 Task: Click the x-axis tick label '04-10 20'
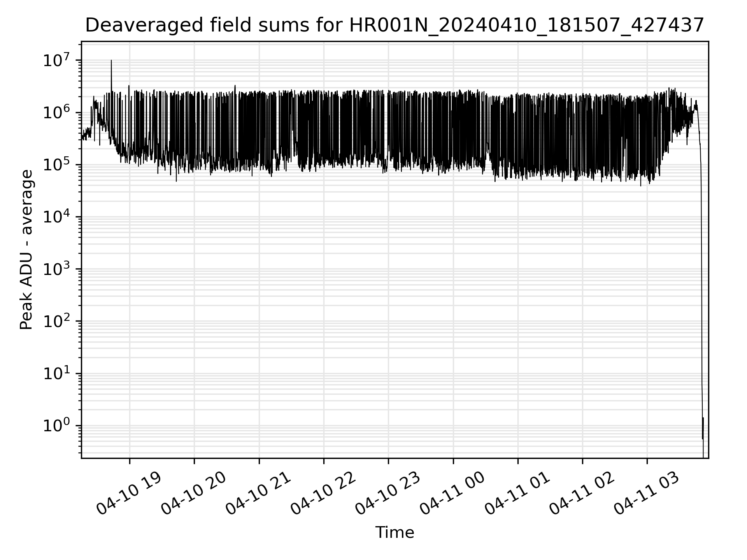coord(194,493)
